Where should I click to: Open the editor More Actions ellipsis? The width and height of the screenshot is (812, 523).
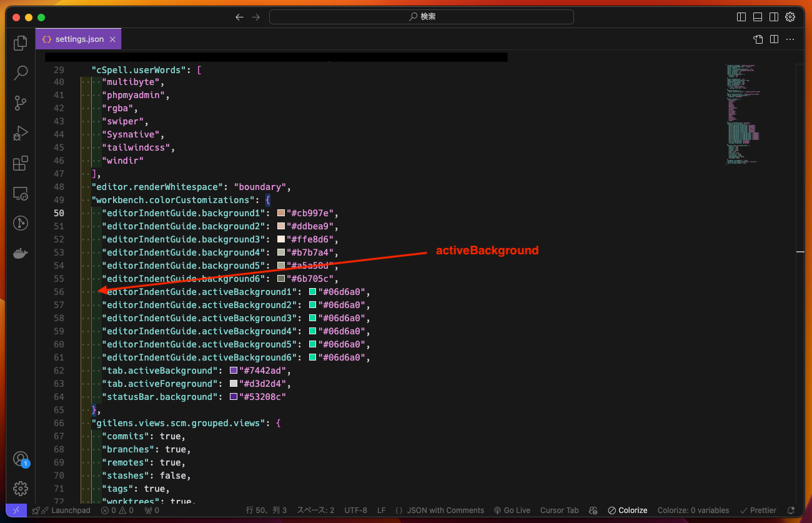790,39
